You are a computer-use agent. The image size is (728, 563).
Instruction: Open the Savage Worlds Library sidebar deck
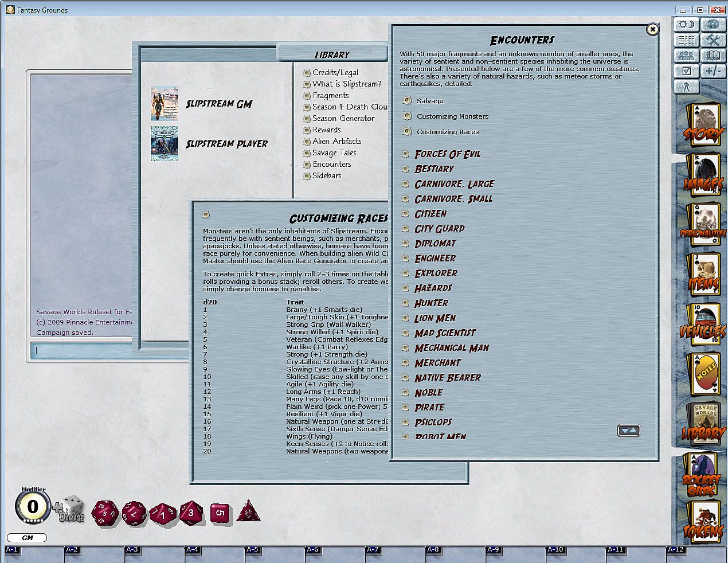click(x=704, y=424)
